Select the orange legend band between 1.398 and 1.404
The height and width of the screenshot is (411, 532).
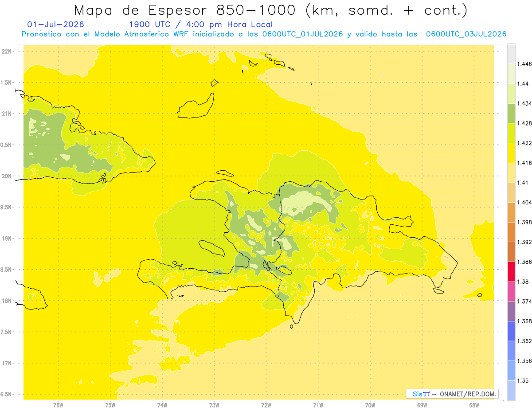click(511, 212)
